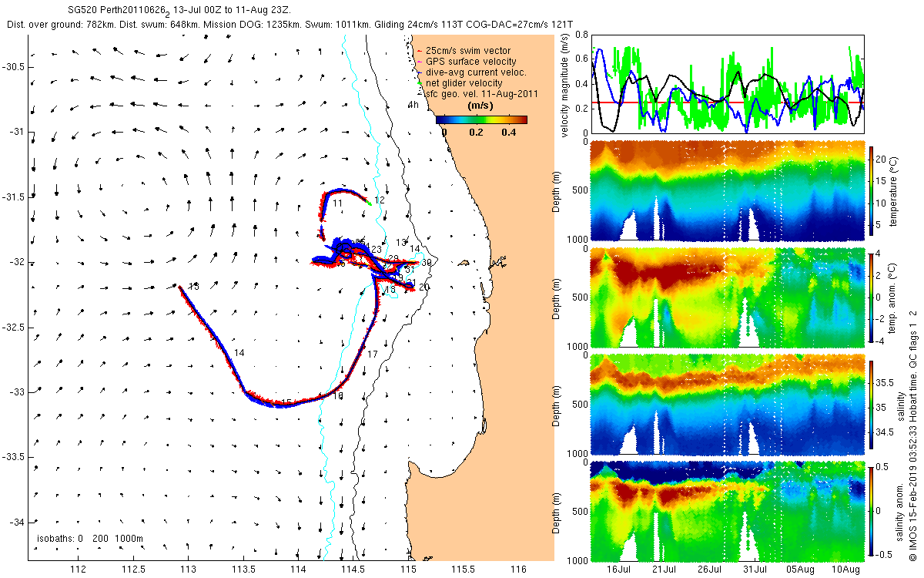Viewport: 924px width, 578px height.
Task: Click longitude tick label '115.5'
Action: 464,570
